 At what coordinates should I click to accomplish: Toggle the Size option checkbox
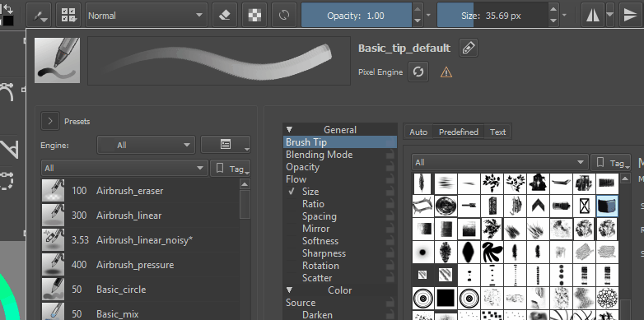pos(292,191)
